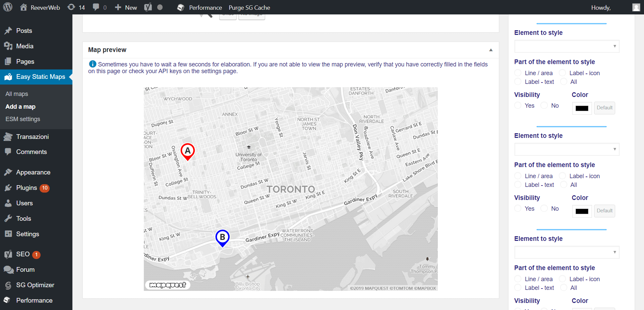Click the Pages icon in sidebar

[8, 61]
